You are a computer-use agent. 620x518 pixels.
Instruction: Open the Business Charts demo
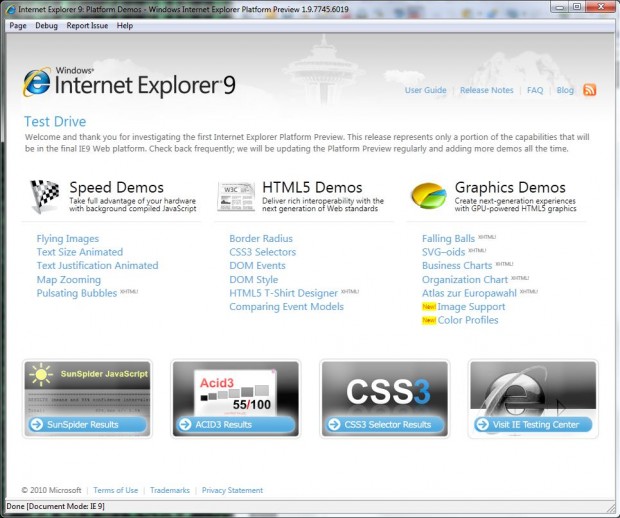click(457, 265)
